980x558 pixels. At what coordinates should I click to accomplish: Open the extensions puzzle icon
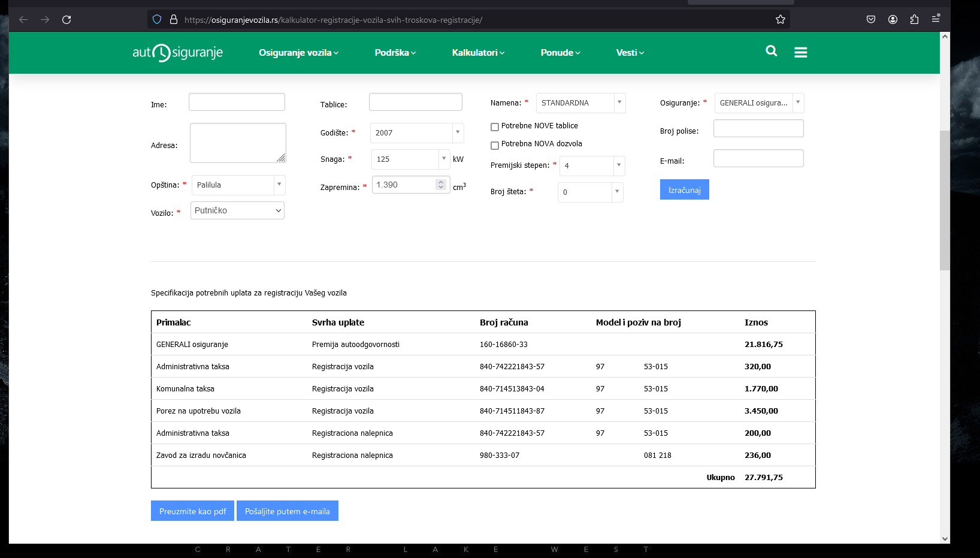[914, 20]
